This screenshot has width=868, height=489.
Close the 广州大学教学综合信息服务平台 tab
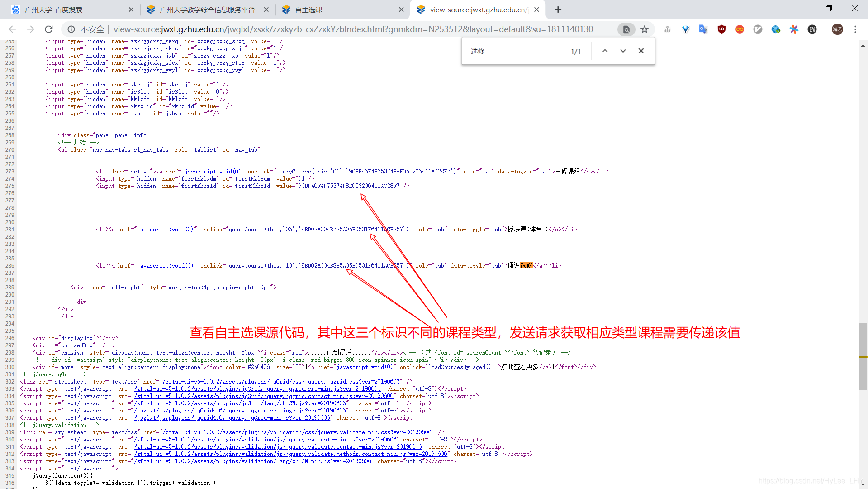tap(266, 10)
